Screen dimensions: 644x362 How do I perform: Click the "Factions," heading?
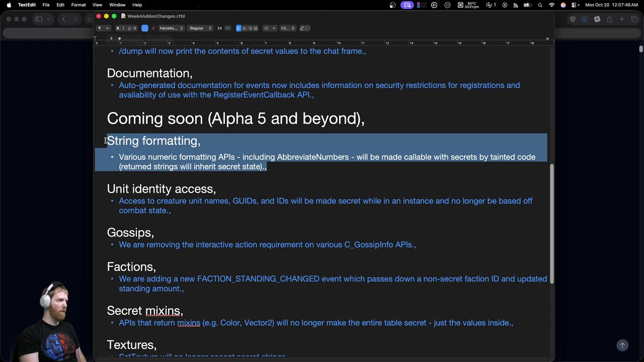pos(131,267)
